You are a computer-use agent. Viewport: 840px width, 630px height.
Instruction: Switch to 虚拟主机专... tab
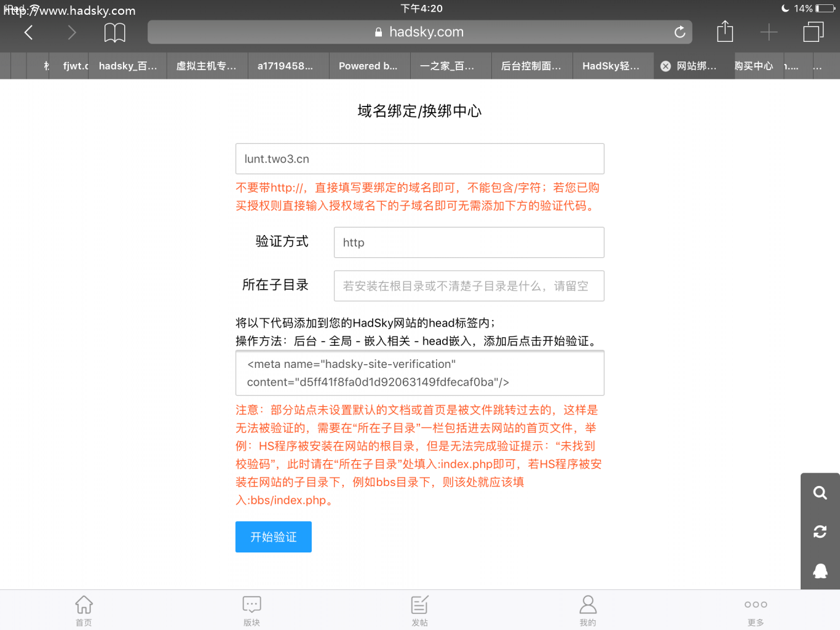point(207,66)
